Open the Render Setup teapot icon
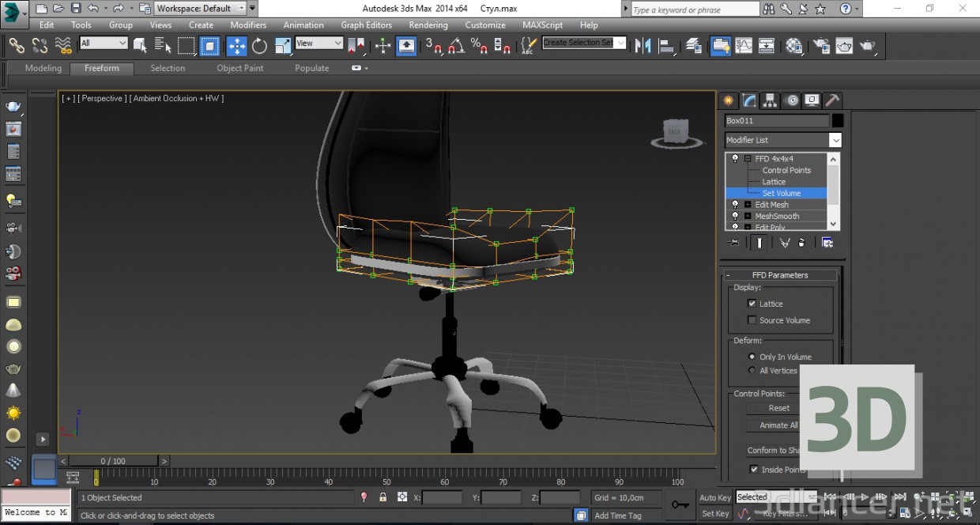The width and height of the screenshot is (980, 525). point(821,46)
